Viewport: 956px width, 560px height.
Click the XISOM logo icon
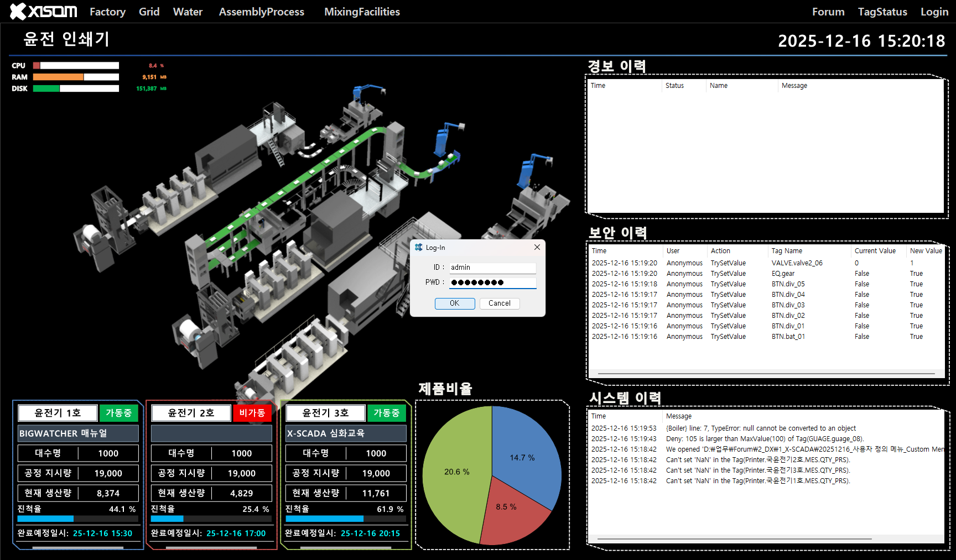point(19,12)
